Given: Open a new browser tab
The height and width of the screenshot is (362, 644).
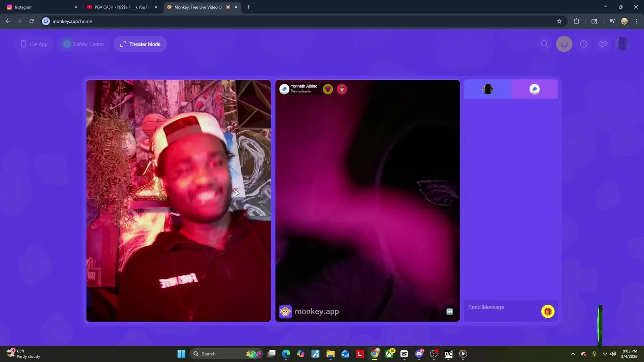Looking at the screenshot, I should 248,7.
